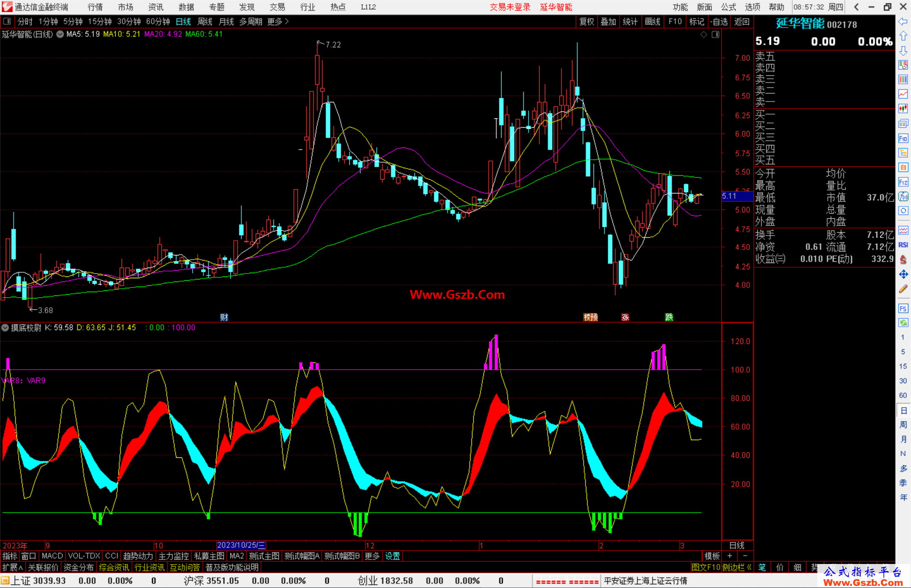Open the 公式 menu

(x=728, y=7)
